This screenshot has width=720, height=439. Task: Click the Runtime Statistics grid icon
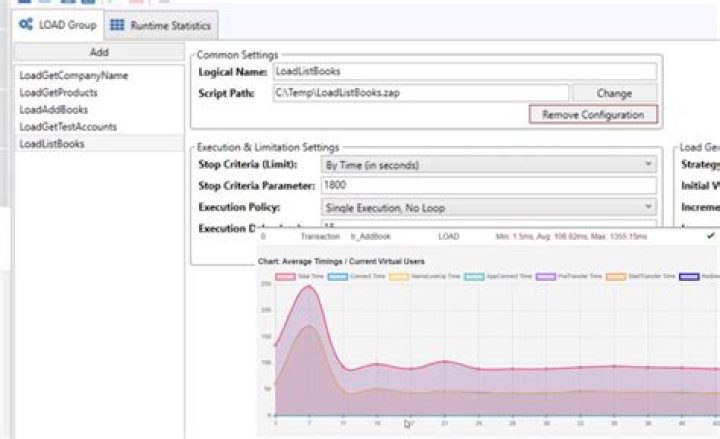point(117,25)
